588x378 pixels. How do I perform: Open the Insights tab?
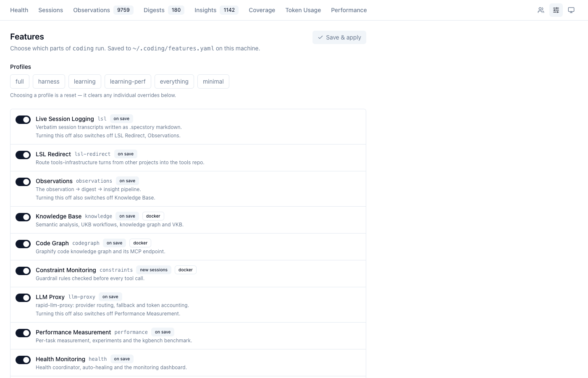click(x=216, y=10)
